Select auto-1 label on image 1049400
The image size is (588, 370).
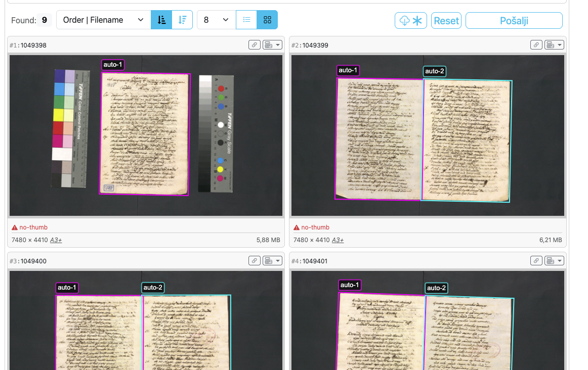tap(67, 288)
